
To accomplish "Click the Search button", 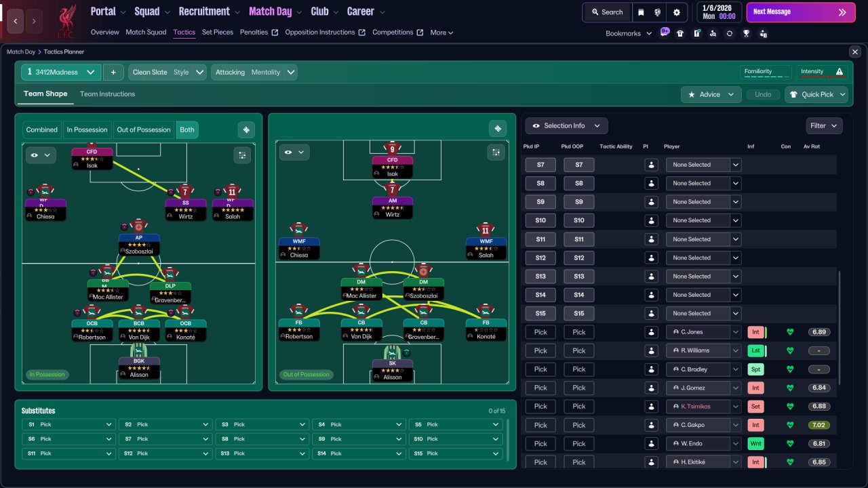I will 607,12.
